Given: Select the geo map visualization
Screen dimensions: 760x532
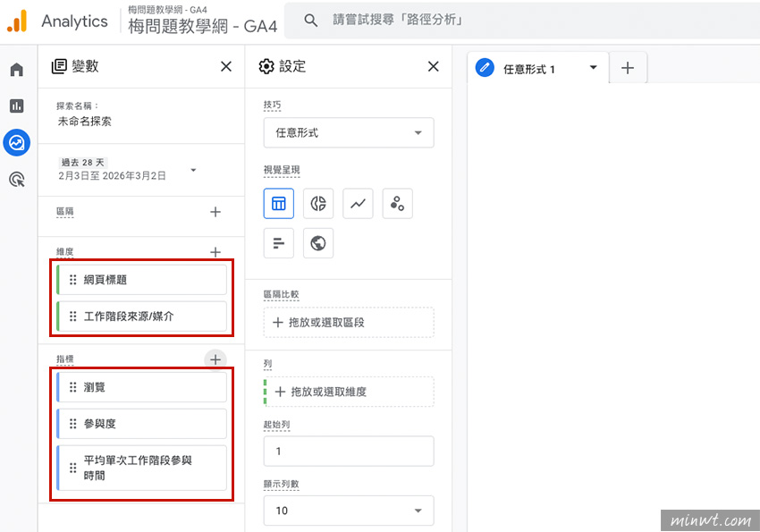Looking at the screenshot, I should point(317,242).
